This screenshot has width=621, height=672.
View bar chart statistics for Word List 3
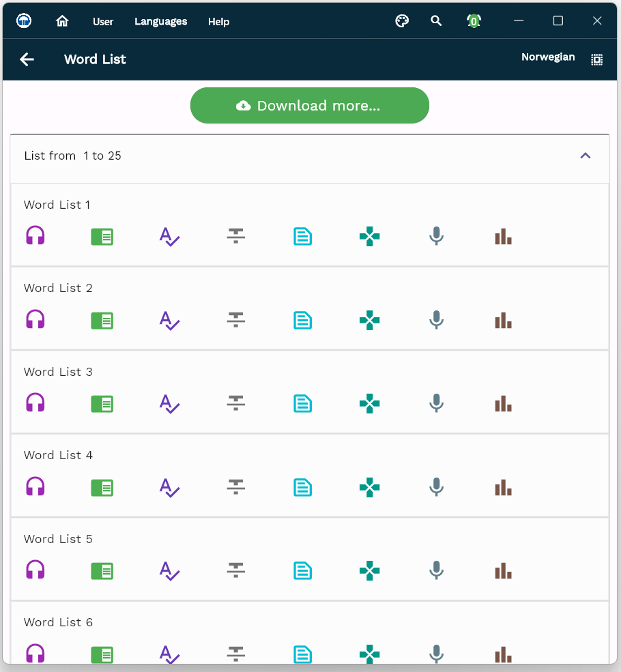tap(503, 404)
